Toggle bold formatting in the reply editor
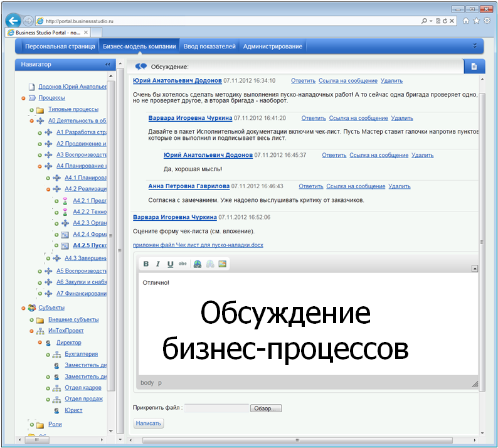 146,264
